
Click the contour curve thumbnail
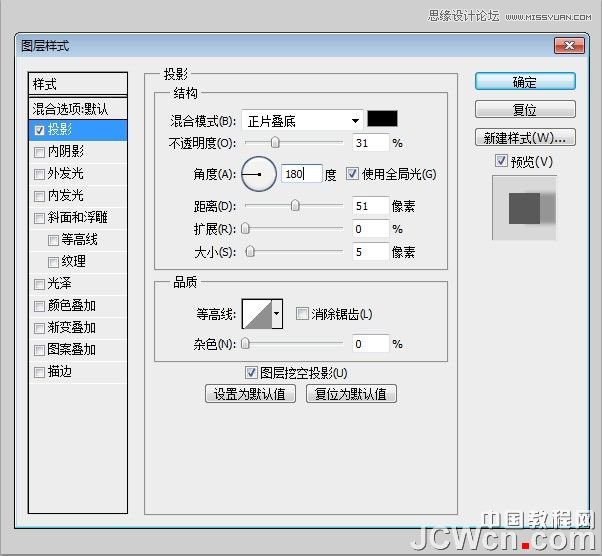tap(257, 314)
